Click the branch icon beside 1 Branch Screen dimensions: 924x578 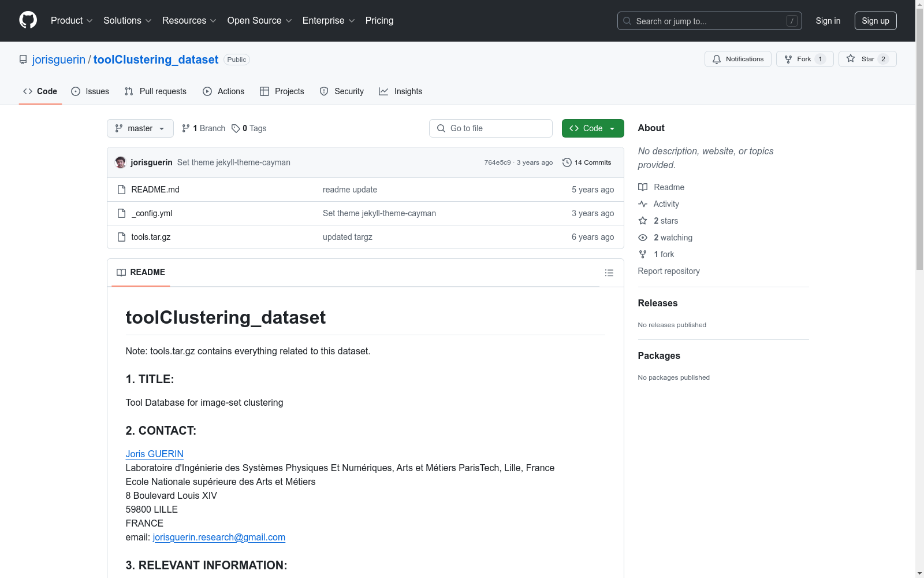[x=186, y=128]
